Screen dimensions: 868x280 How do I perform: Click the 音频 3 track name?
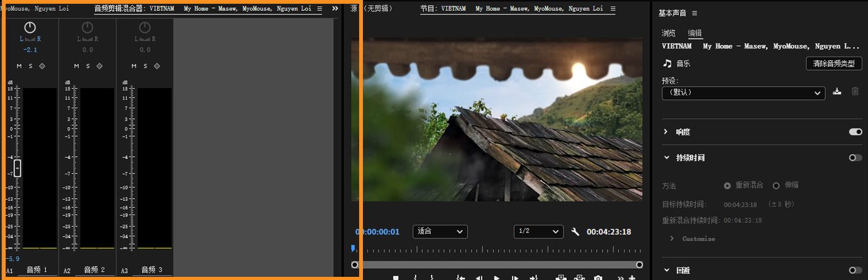coord(152,270)
